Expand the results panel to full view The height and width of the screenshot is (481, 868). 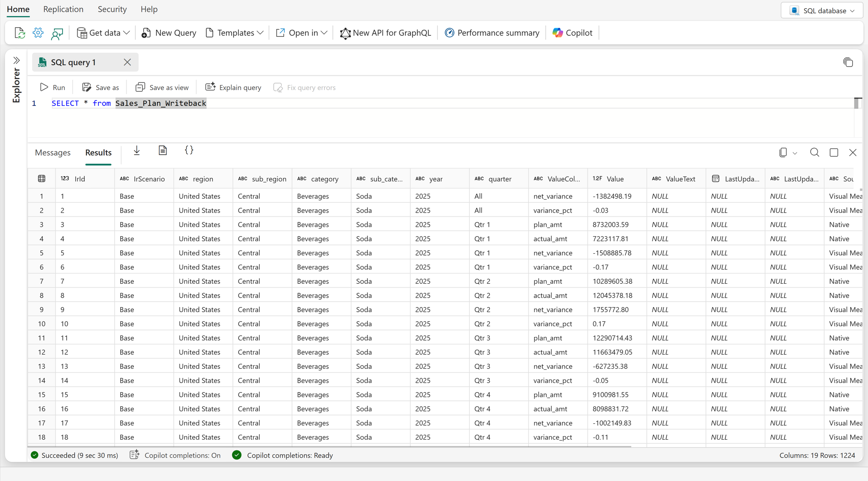834,152
